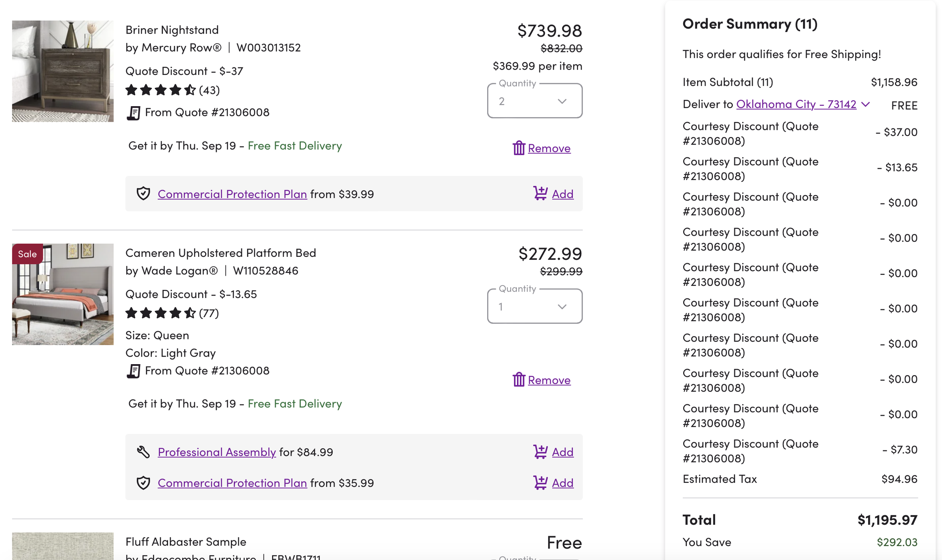Click cart icon beside nightstand protection plan
This screenshot has height=560, width=942.
click(540, 194)
